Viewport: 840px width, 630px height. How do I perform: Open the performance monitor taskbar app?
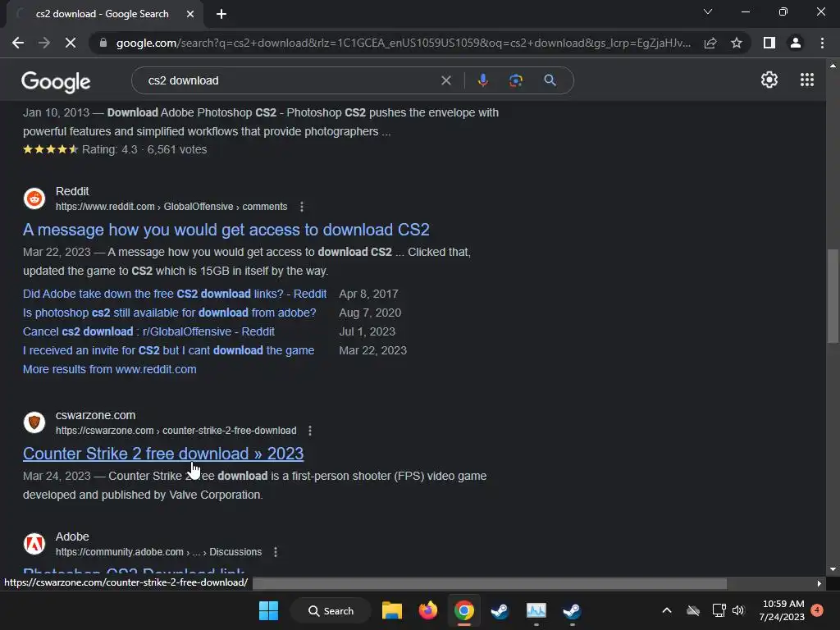[536, 610]
